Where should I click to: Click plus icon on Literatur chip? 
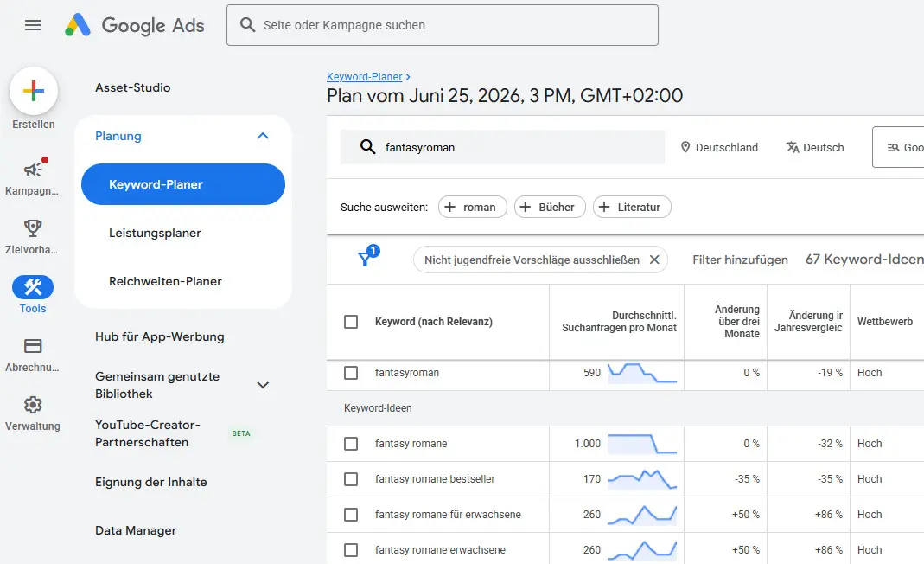click(604, 207)
